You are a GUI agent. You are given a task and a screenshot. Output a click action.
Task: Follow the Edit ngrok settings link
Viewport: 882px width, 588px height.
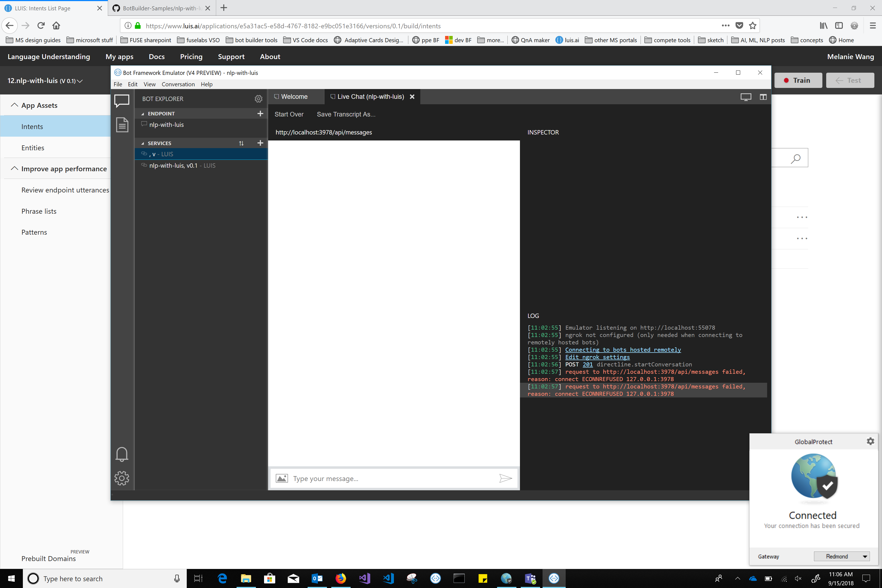(597, 357)
